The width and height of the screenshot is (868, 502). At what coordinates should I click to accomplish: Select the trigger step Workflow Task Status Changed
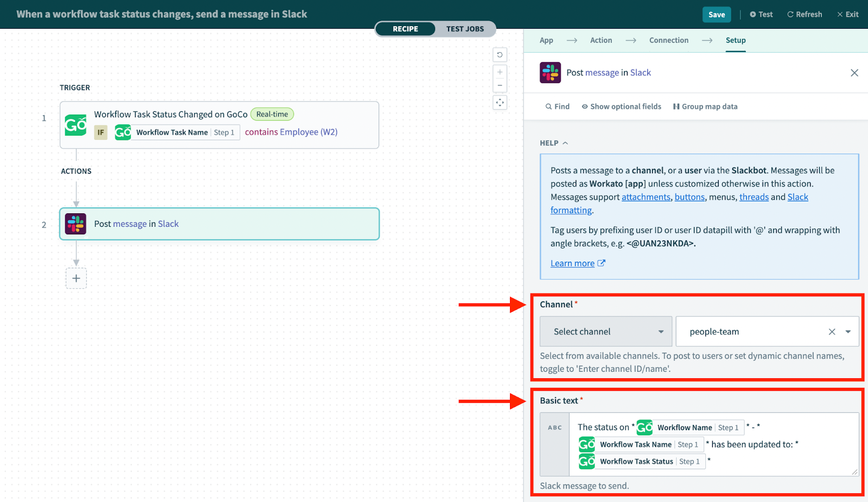(x=219, y=125)
